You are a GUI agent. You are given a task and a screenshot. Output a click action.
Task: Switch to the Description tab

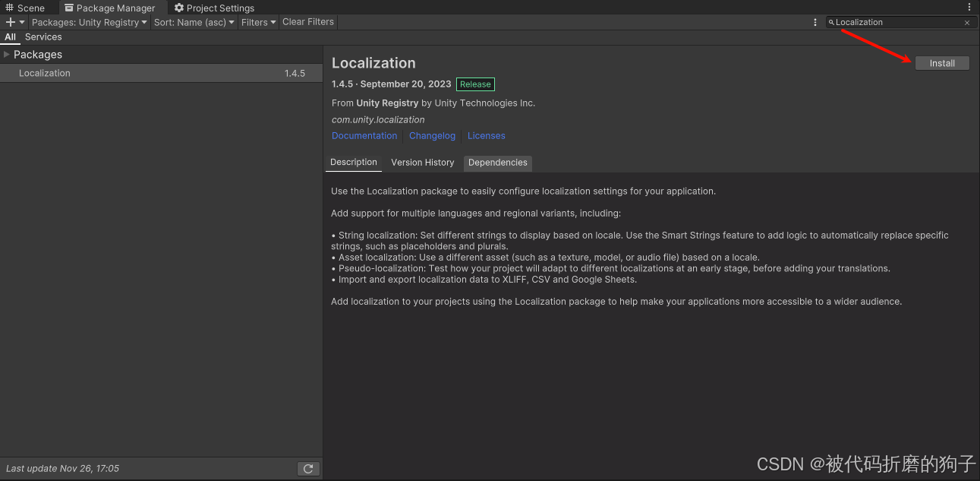pyautogui.click(x=354, y=163)
